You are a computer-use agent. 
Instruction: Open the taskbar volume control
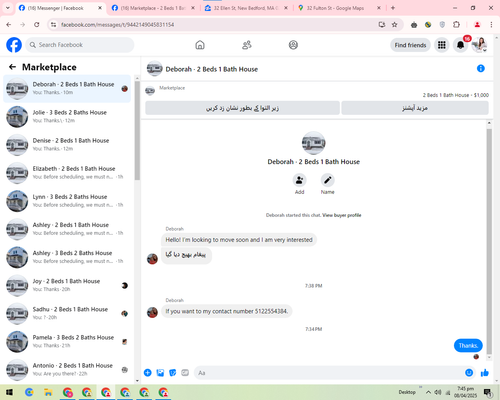coord(438,392)
